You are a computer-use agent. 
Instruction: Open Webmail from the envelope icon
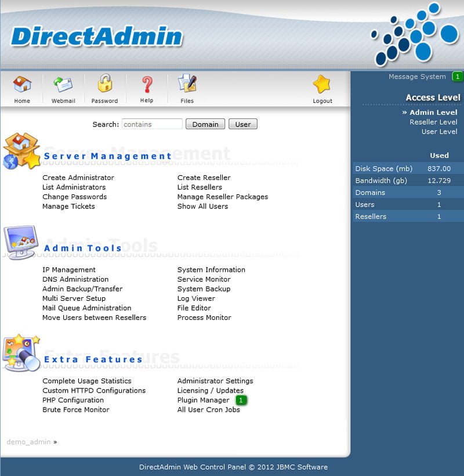pos(63,85)
